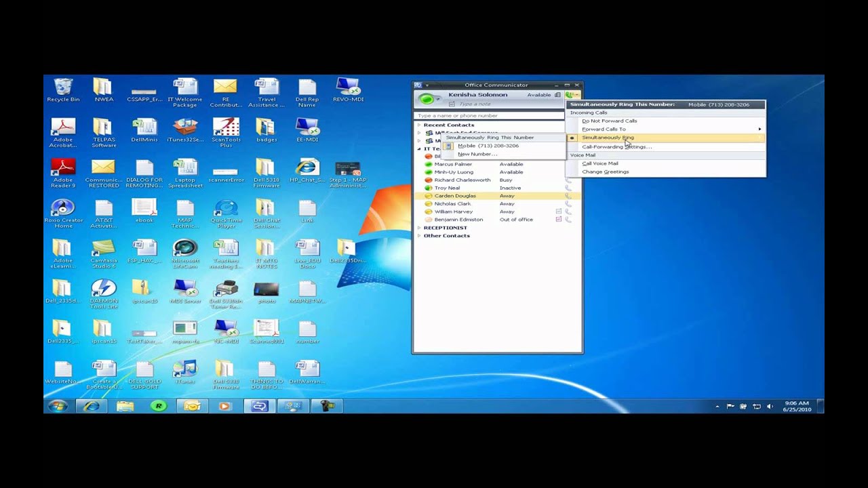
Task: Click the Windows Start button
Action: coord(58,406)
